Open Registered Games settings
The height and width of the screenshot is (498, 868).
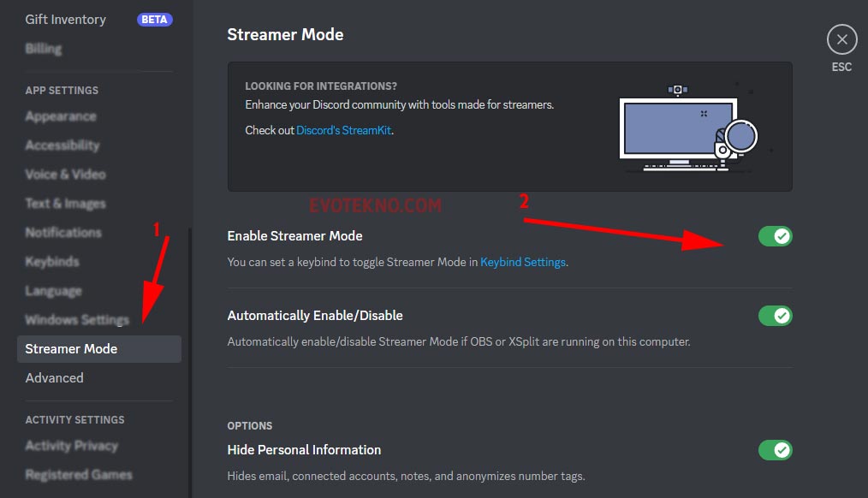click(78, 474)
